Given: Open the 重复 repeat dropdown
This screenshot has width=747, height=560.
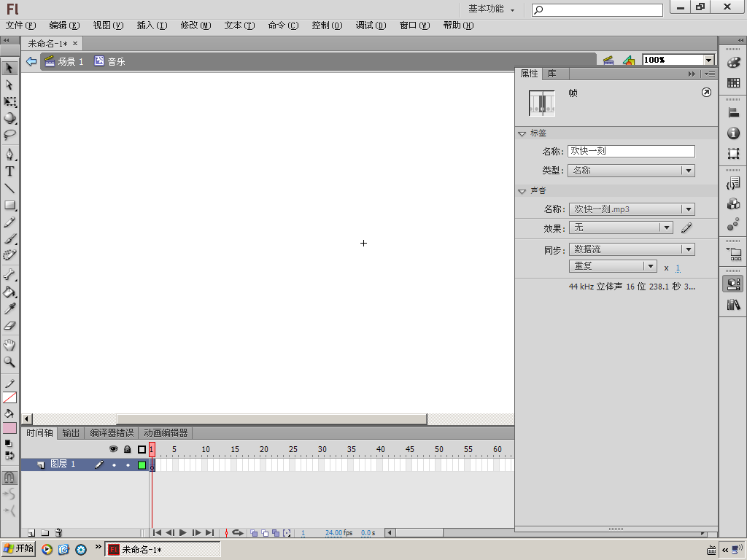Looking at the screenshot, I should click(x=613, y=266).
